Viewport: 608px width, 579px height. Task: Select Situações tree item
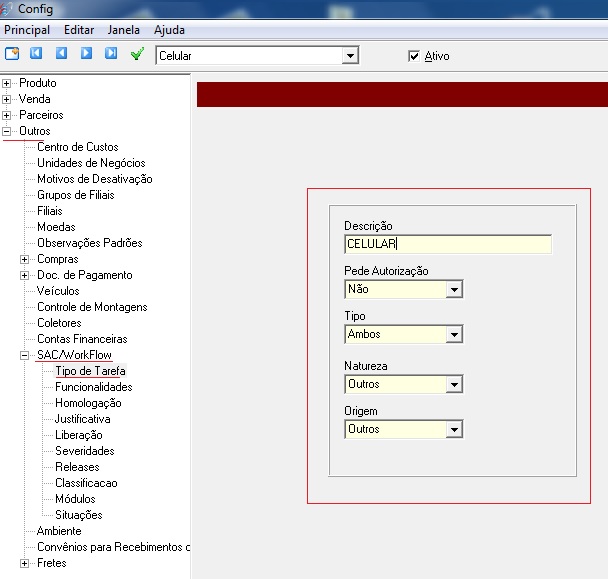(79, 515)
